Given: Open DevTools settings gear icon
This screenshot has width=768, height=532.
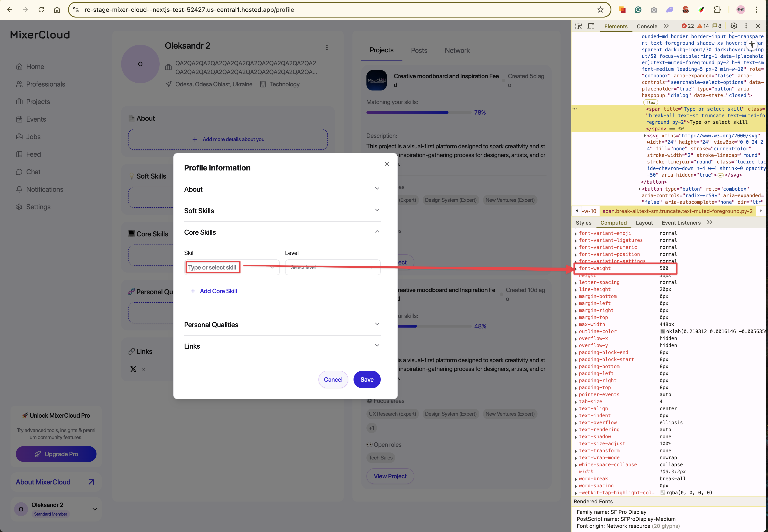Looking at the screenshot, I should pos(734,26).
